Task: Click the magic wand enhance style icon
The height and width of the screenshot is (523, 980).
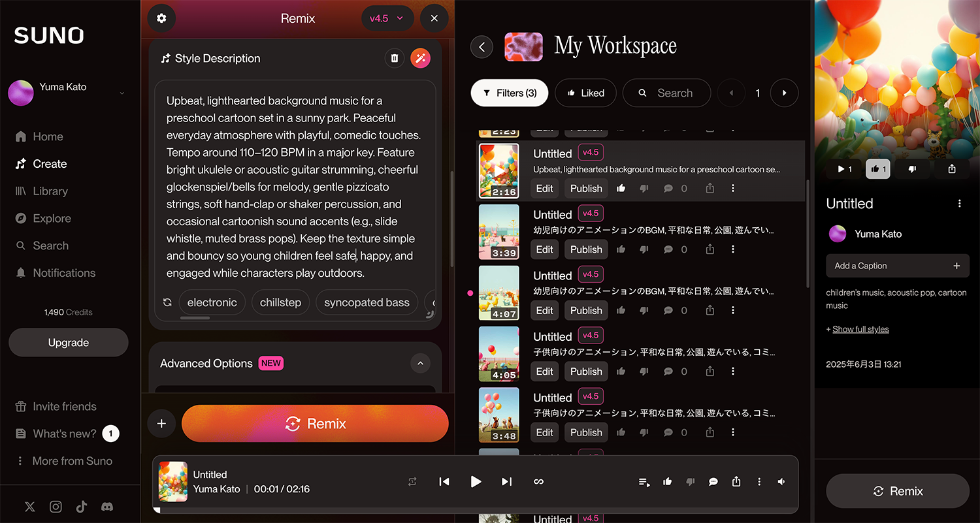Action: click(421, 58)
